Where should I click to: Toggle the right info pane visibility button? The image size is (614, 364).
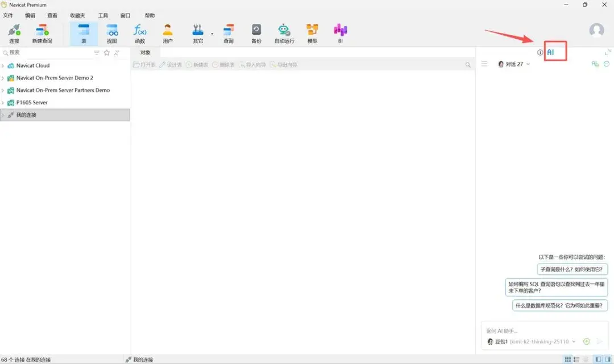[x=607, y=359]
